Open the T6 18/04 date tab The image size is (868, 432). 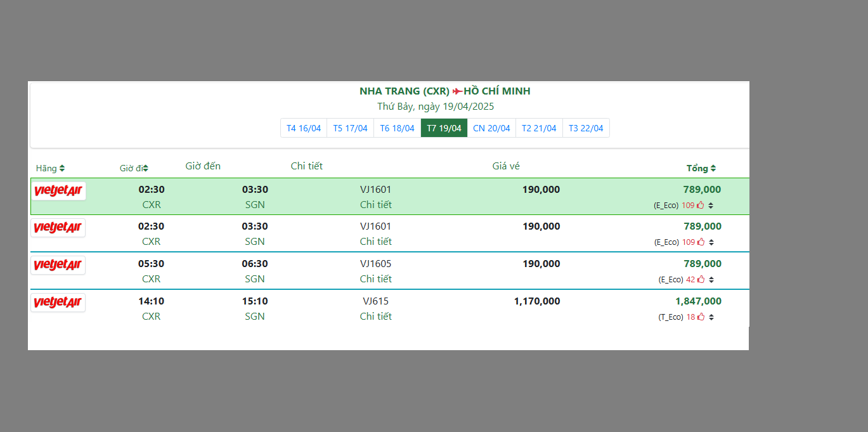pos(397,128)
